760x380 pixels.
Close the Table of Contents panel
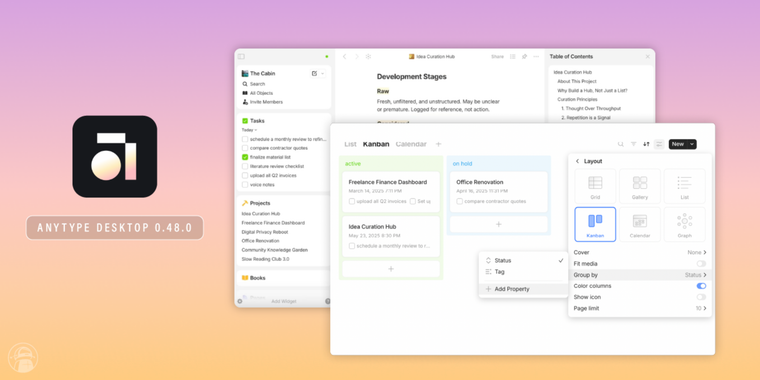(648, 57)
